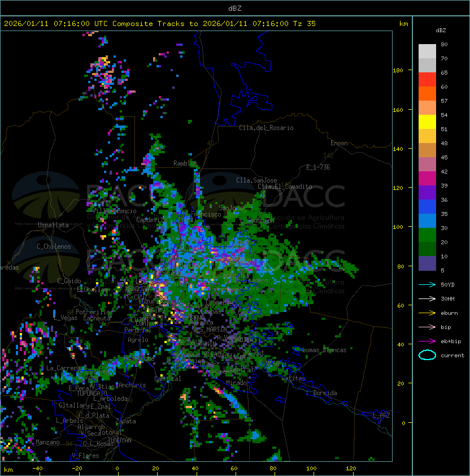This screenshot has width=470, height=476.
Task: Click the 'La_Carrera' map label
Action: point(63,368)
